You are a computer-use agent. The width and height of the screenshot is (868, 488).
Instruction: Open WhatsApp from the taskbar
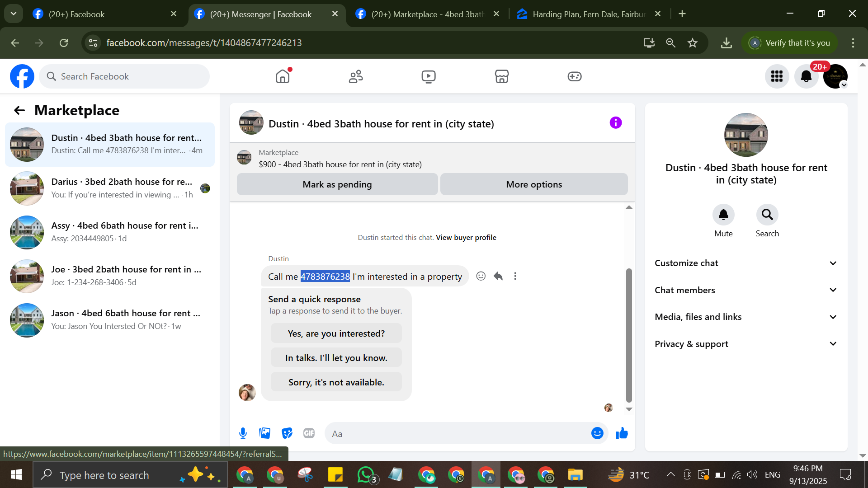[x=366, y=475]
